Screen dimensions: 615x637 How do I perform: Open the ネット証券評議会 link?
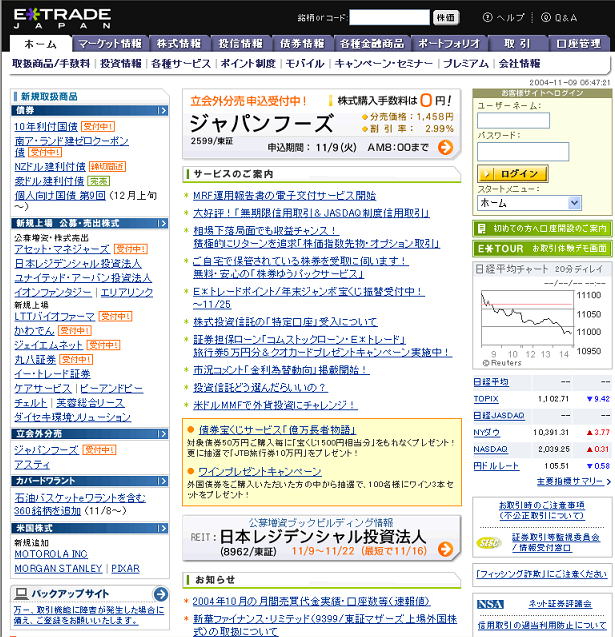[x=560, y=604]
